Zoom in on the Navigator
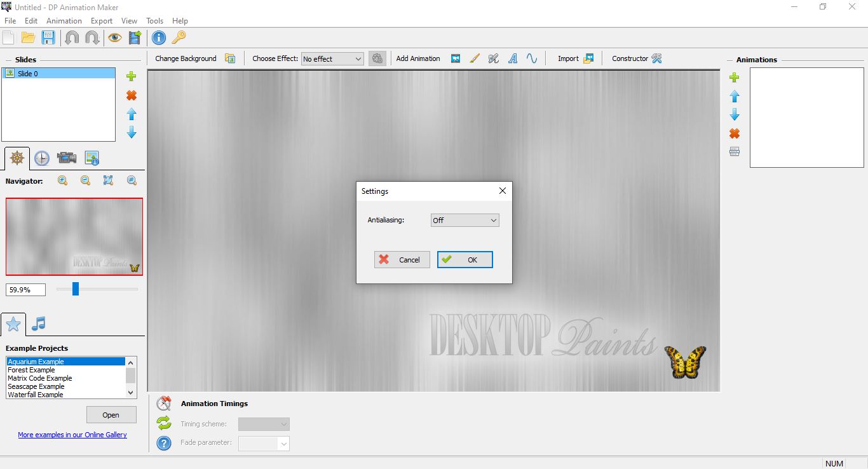 click(62, 180)
